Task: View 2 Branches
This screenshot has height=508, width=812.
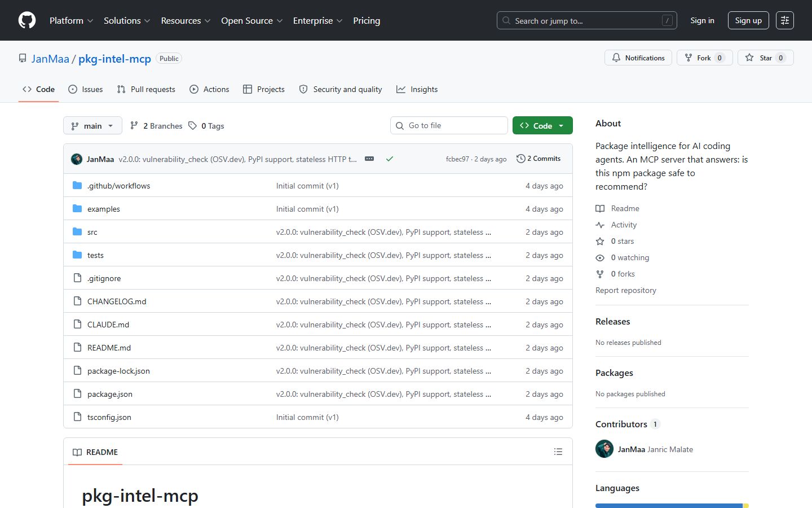Action: pos(156,125)
